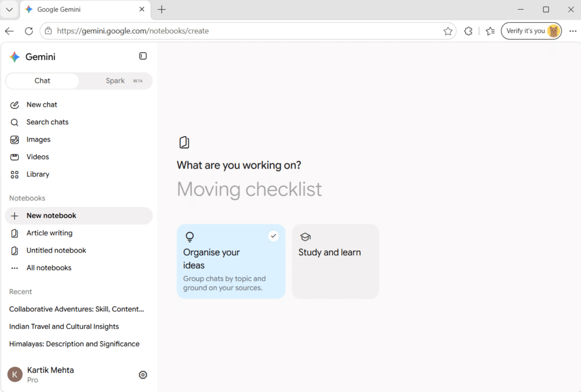Click the Pro plan label
This screenshot has height=392, width=581.
pyautogui.click(x=32, y=380)
